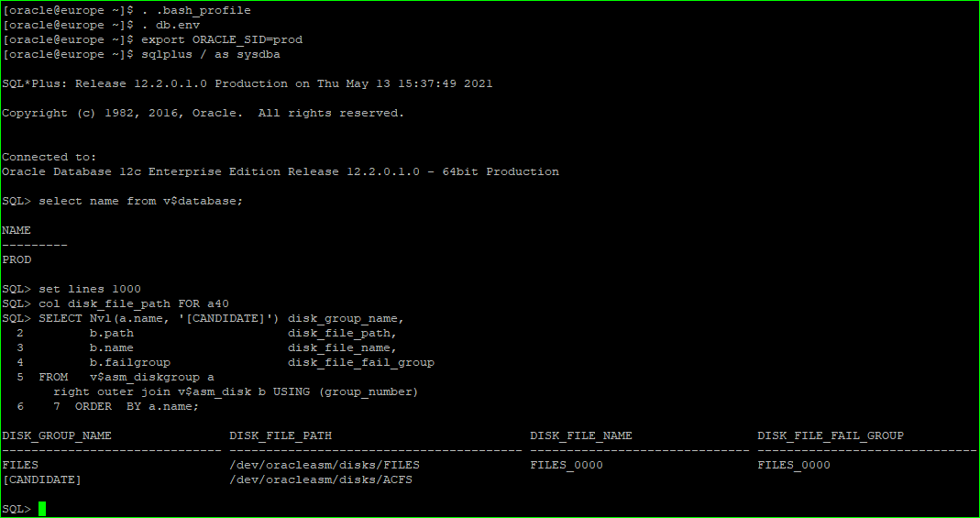Click FILES_0000 under DISK_FILE_FAIL_GROUP
The image size is (980, 518).
[794, 465]
